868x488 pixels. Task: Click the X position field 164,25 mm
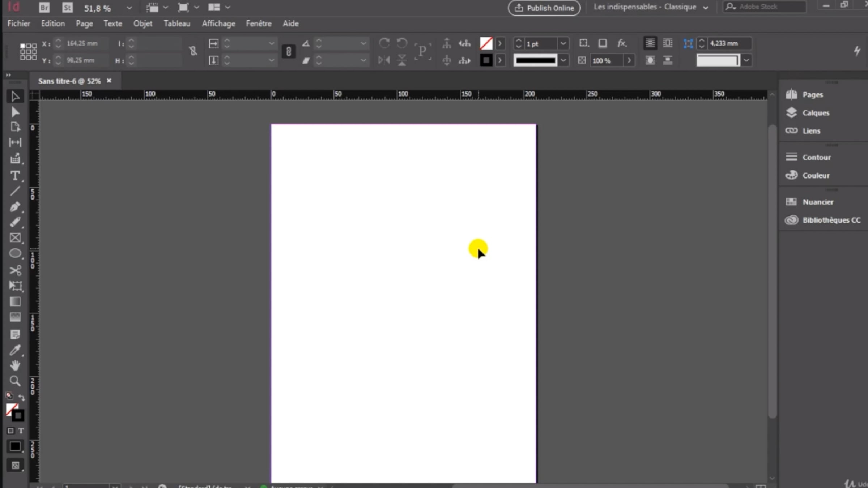pos(86,43)
